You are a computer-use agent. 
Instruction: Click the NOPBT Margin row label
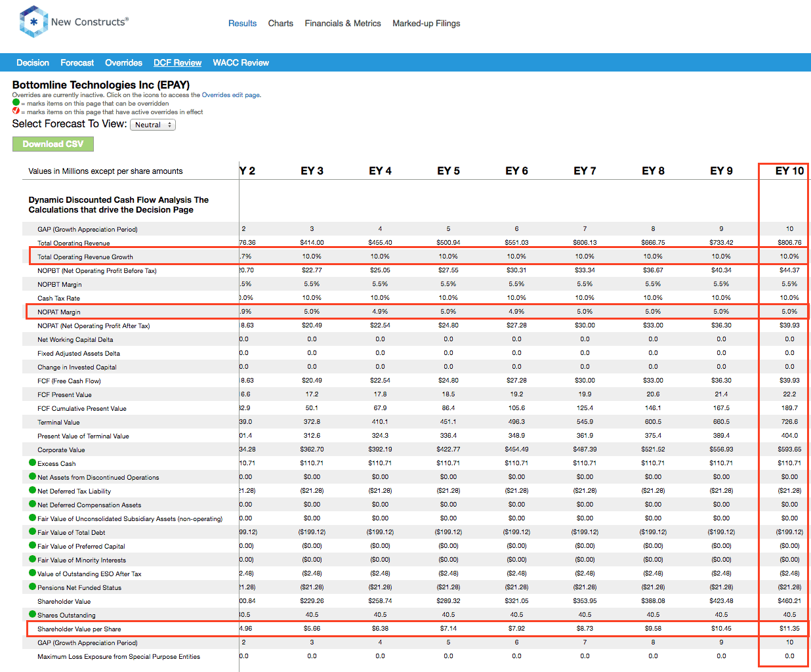(60, 285)
